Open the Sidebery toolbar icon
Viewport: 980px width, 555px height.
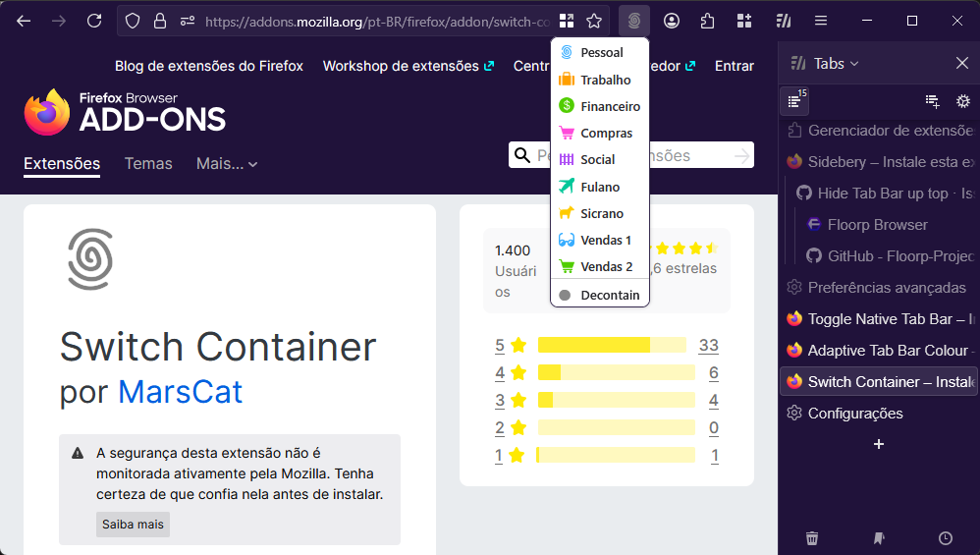[784, 22]
